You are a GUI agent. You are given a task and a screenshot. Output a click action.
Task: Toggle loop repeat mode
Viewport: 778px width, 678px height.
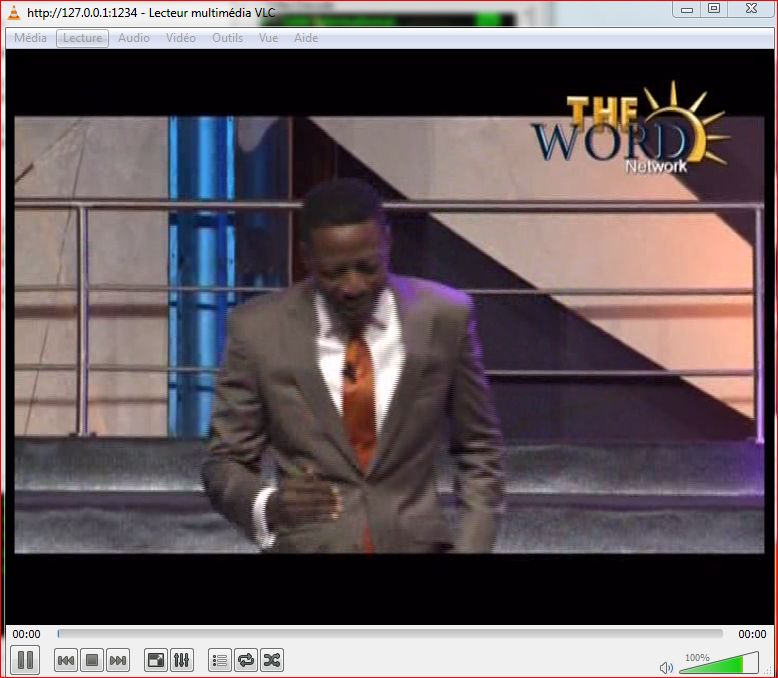[246, 660]
